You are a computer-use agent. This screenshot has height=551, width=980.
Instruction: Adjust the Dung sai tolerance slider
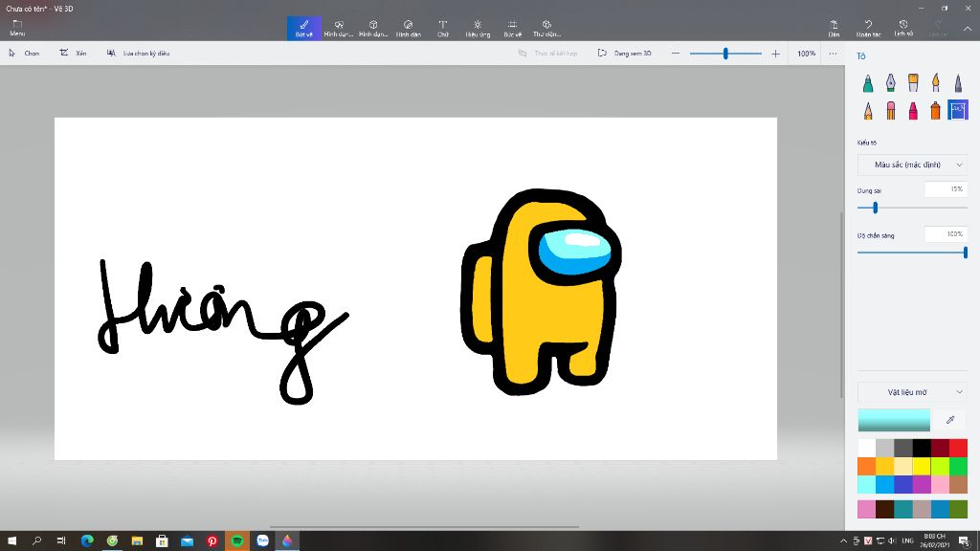click(x=875, y=208)
